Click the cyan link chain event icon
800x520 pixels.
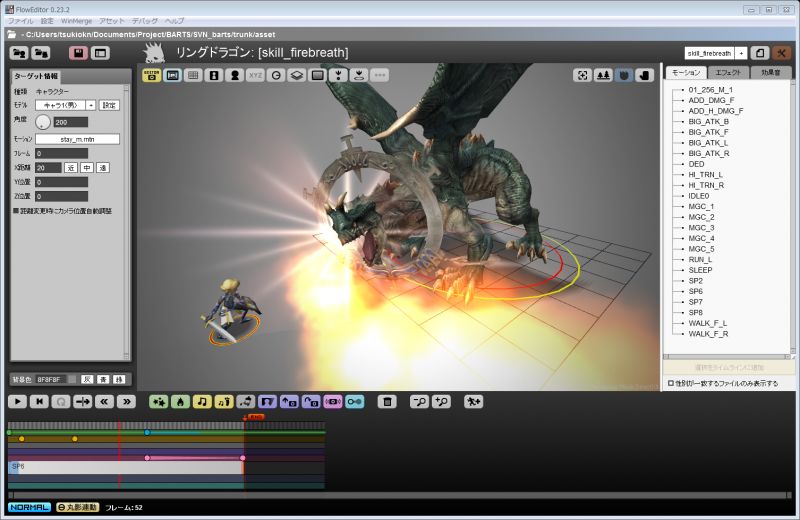pyautogui.click(x=355, y=402)
